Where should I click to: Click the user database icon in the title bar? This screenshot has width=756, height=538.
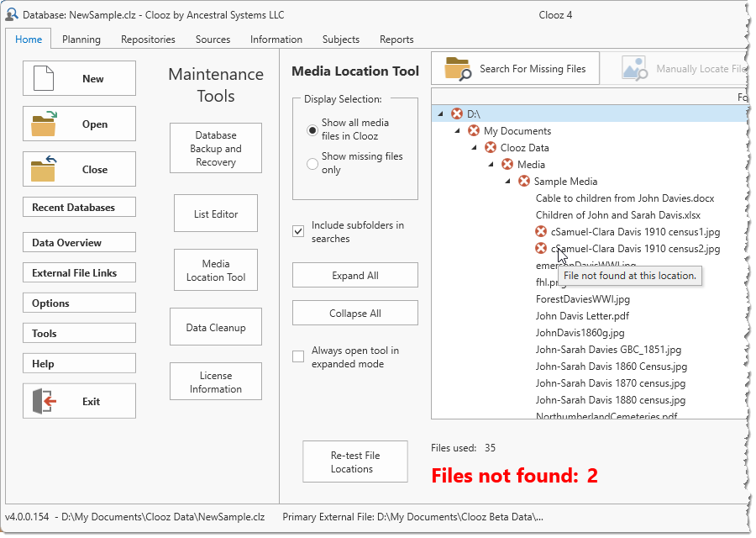coord(11,13)
